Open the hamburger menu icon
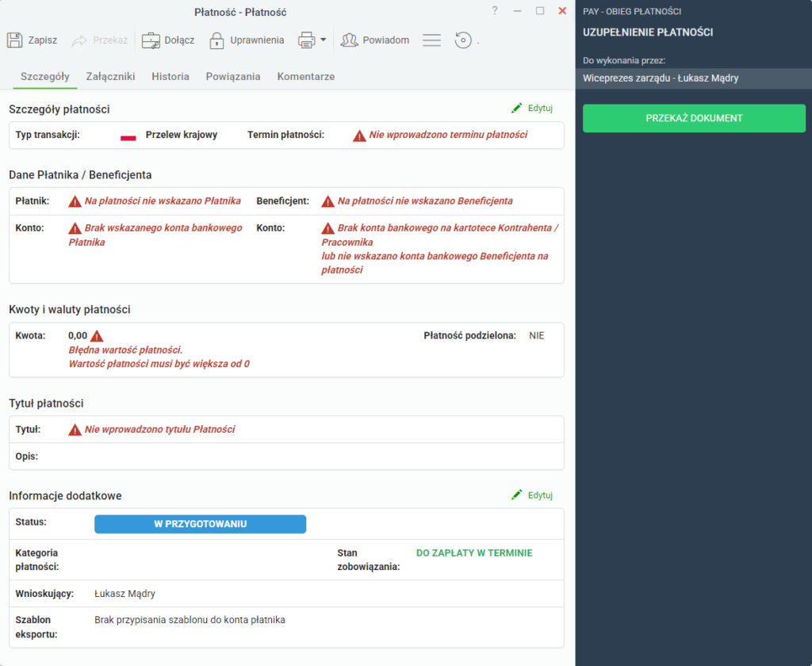Screen dimensions: 812x666 (x=431, y=40)
